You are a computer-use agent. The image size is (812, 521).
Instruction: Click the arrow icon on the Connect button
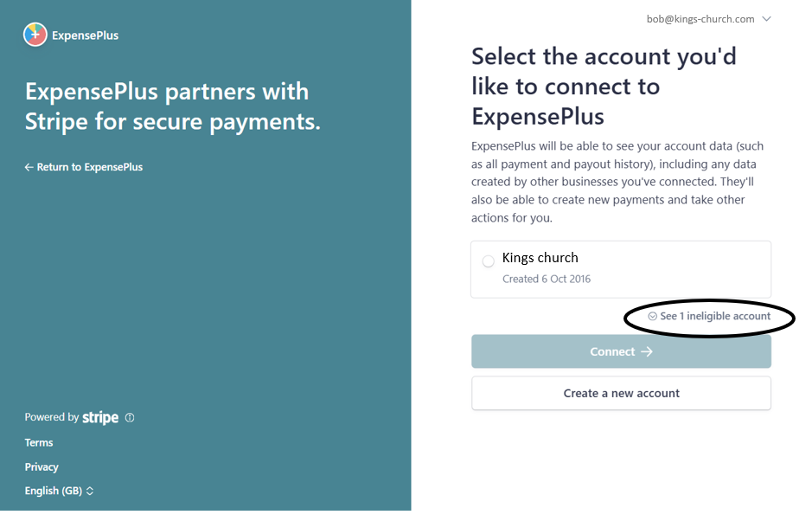point(647,352)
